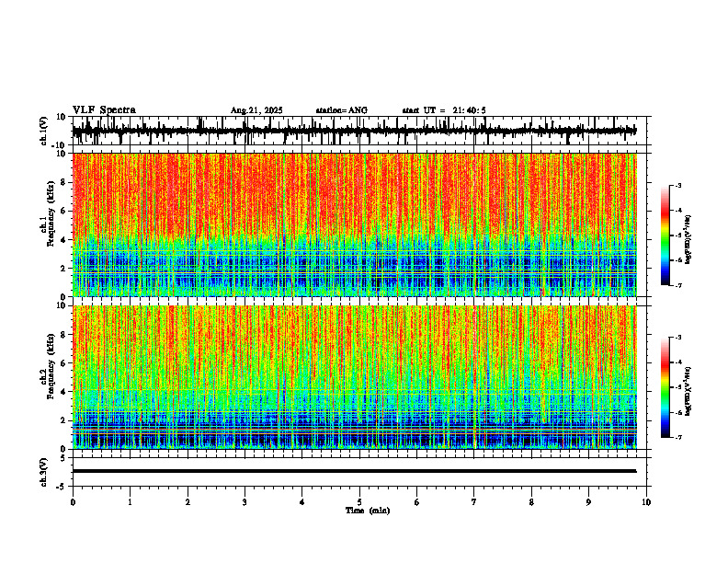
Task: Click time axis tick label "4"
Action: coord(302,502)
